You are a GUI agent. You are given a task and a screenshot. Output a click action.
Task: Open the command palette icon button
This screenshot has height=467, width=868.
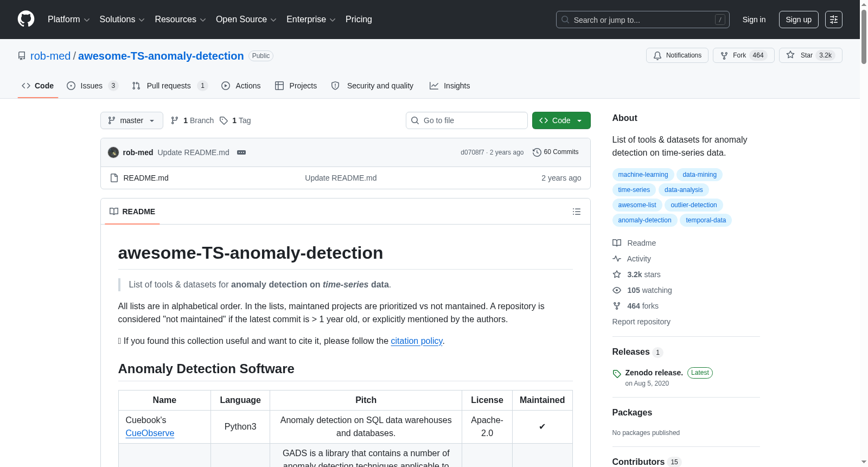coord(834,20)
